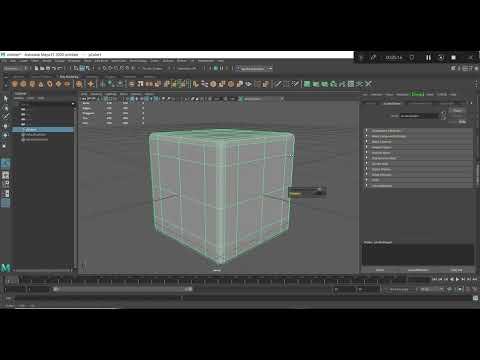
Task: Click Play forwards in playback controls
Action: click(x=458, y=279)
